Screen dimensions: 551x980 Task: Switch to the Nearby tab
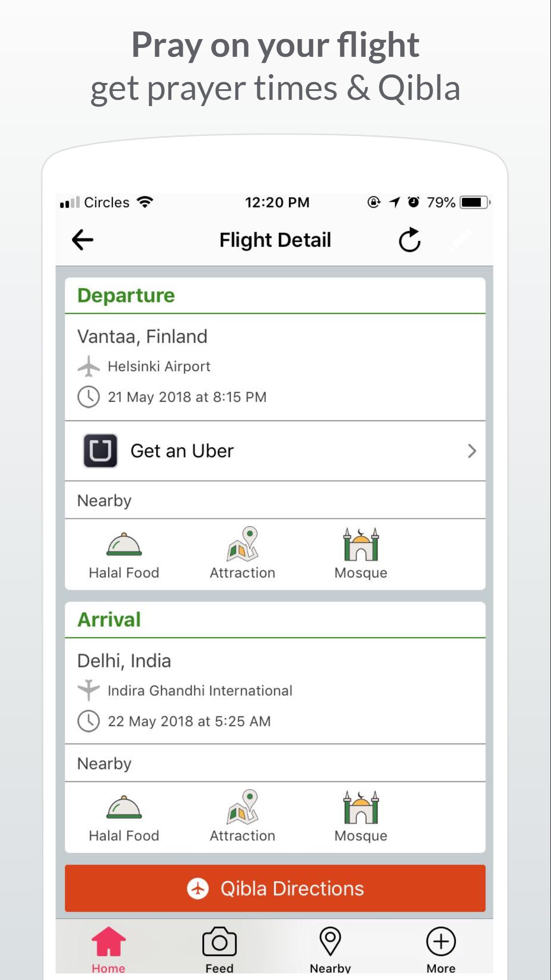point(330,950)
